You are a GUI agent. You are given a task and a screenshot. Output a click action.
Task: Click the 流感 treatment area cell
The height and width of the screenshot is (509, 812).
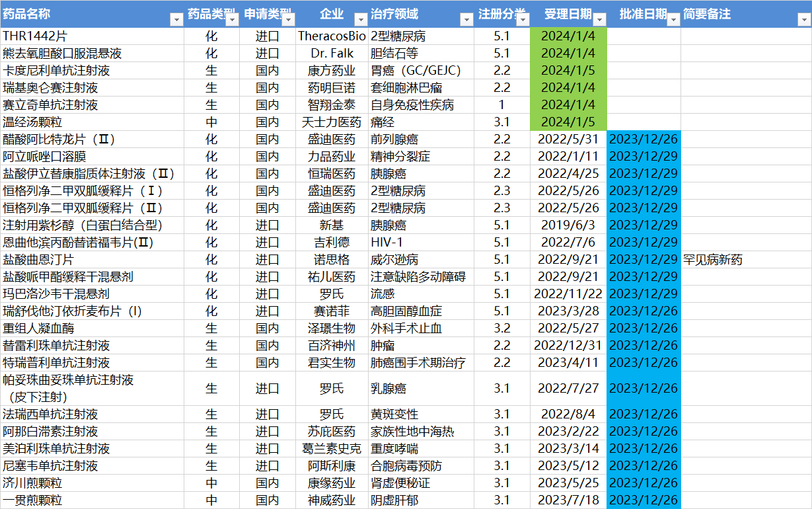pos(421,294)
